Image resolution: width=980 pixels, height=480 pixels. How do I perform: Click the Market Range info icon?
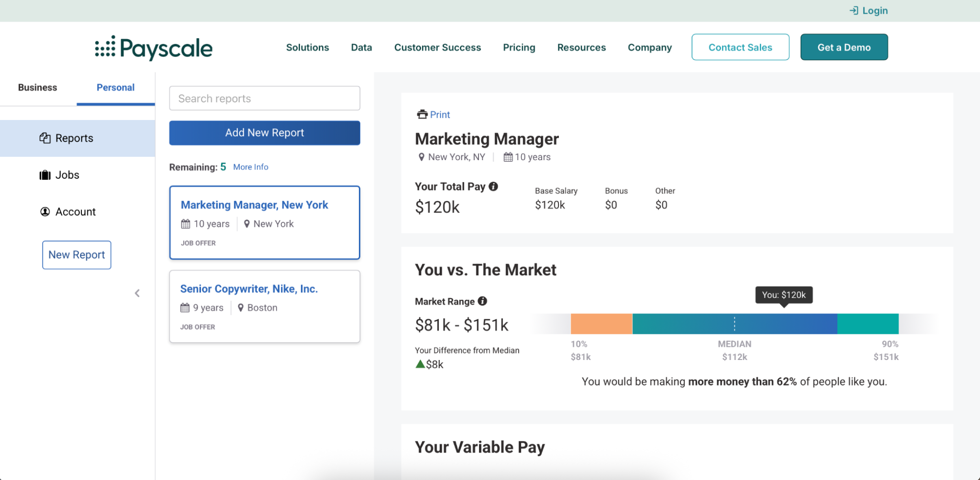coord(482,301)
